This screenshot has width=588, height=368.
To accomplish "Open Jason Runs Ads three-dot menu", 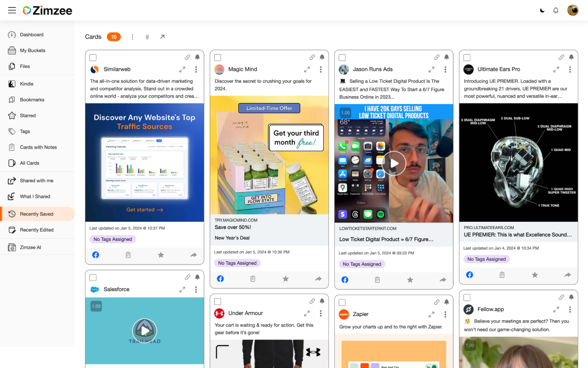I will tap(445, 69).
